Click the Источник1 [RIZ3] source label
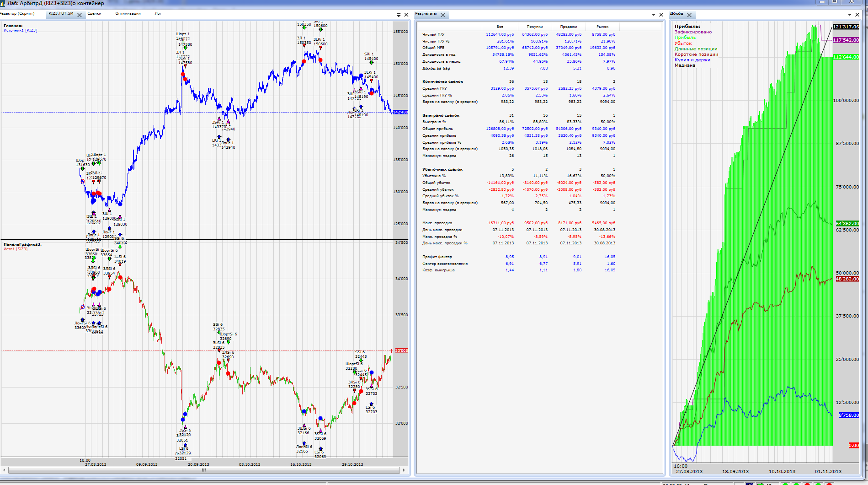The height and width of the screenshot is (485, 868). [x=21, y=30]
